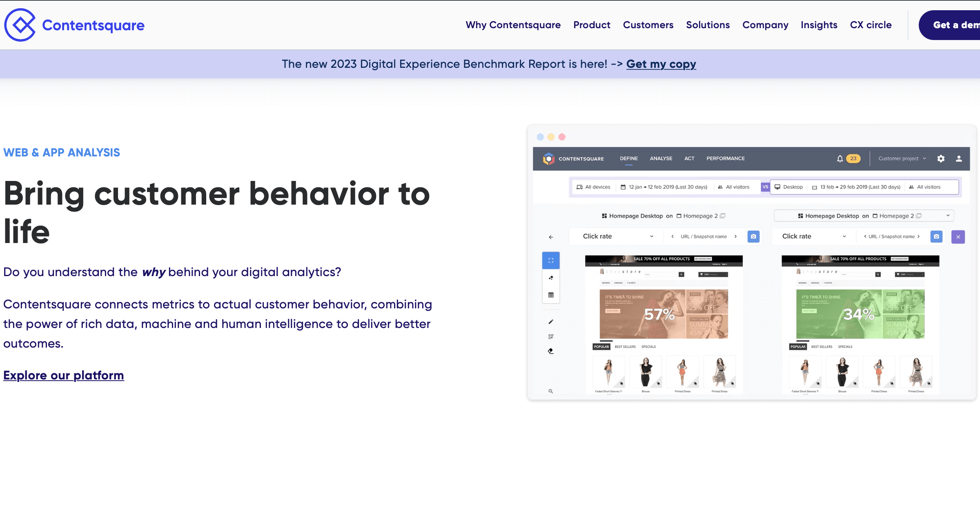Click the Contentsquare logo icon
980x513 pixels.
(x=20, y=25)
